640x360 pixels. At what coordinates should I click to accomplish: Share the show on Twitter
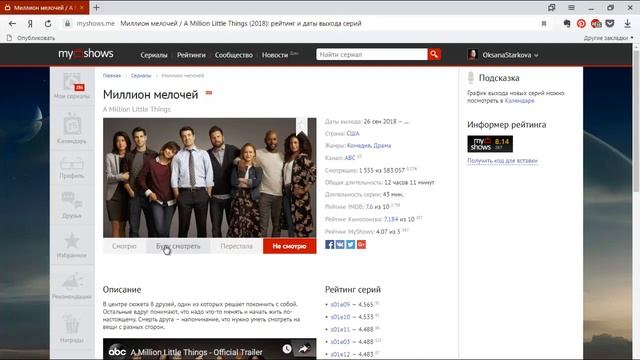tap(351, 244)
